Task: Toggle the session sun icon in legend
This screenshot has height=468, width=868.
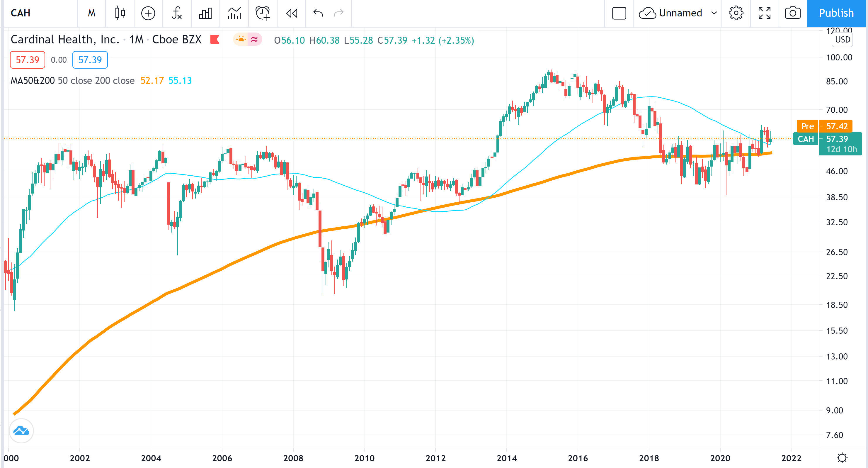Action: click(241, 40)
